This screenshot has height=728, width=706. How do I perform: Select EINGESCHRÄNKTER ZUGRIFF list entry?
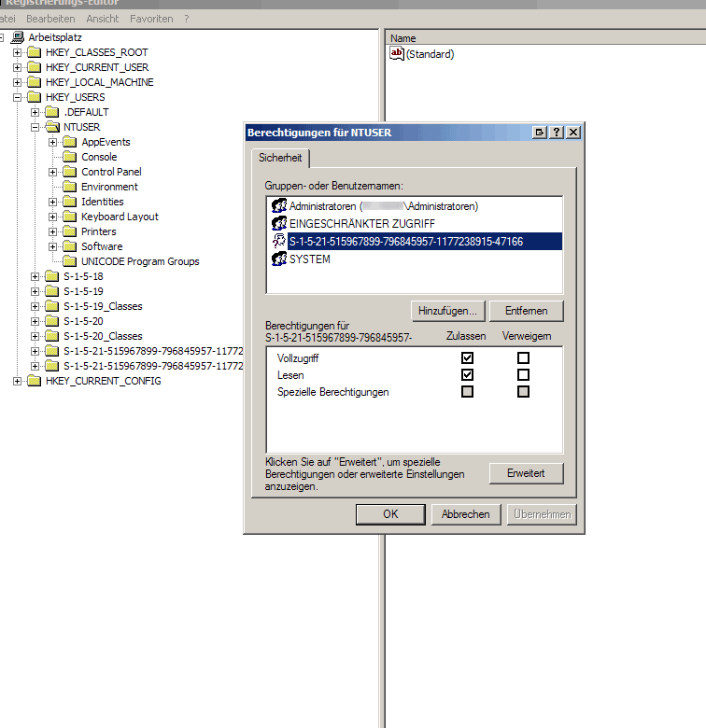tap(361, 224)
